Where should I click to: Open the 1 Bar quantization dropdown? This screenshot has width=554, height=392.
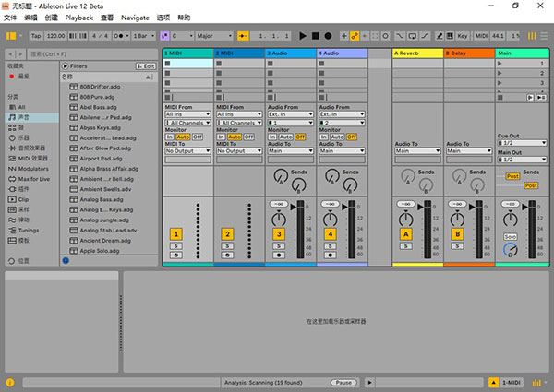pos(144,36)
